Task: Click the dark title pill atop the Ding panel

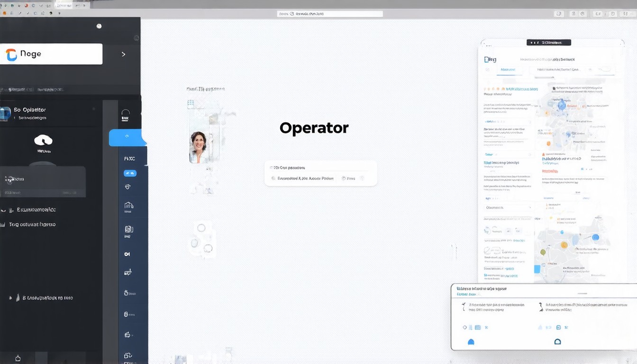Action: coord(549,43)
